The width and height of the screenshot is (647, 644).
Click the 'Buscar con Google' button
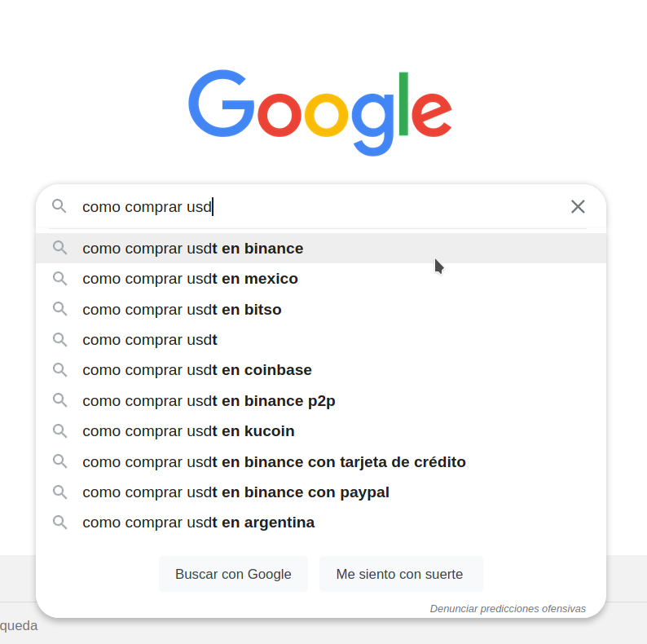pyautogui.click(x=233, y=574)
